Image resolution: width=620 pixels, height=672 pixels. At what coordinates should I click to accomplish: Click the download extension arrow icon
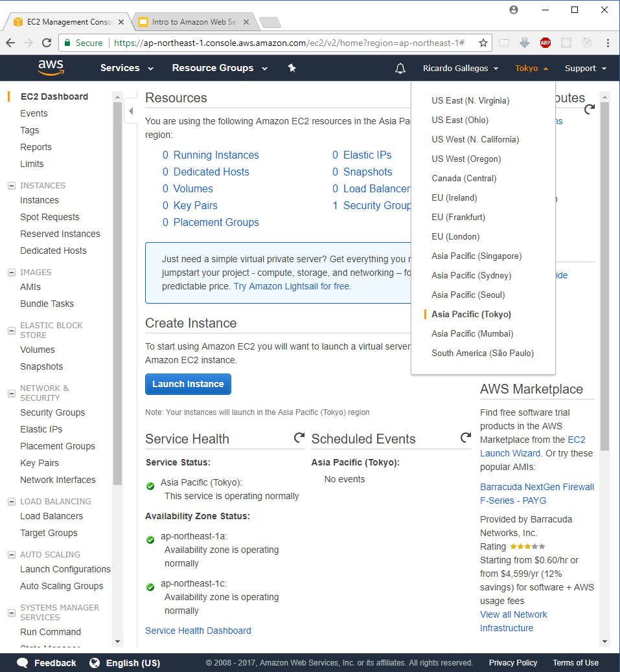pos(524,43)
